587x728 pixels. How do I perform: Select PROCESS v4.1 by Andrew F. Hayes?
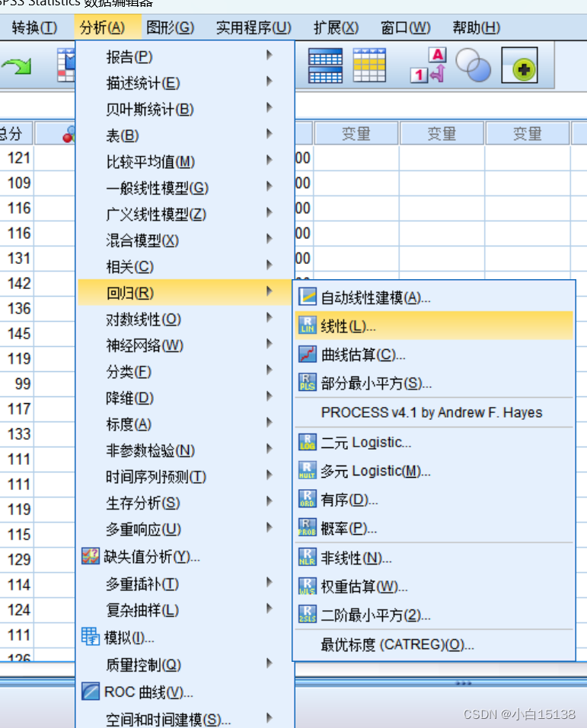click(x=432, y=412)
